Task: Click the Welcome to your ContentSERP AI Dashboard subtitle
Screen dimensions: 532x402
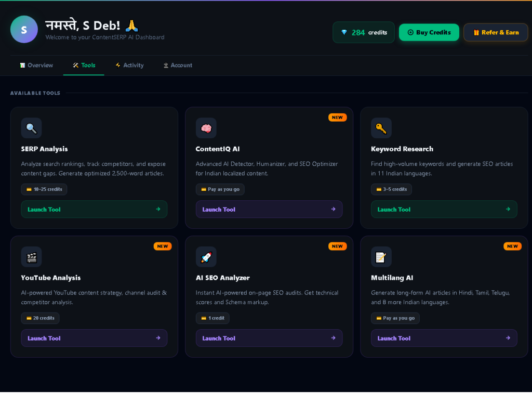Action: pos(105,37)
